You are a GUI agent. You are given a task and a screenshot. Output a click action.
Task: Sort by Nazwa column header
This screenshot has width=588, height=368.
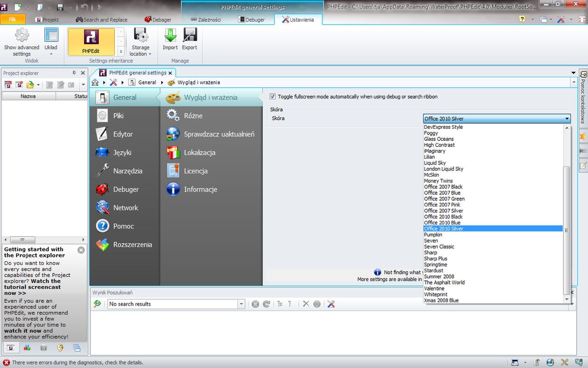tap(28, 96)
